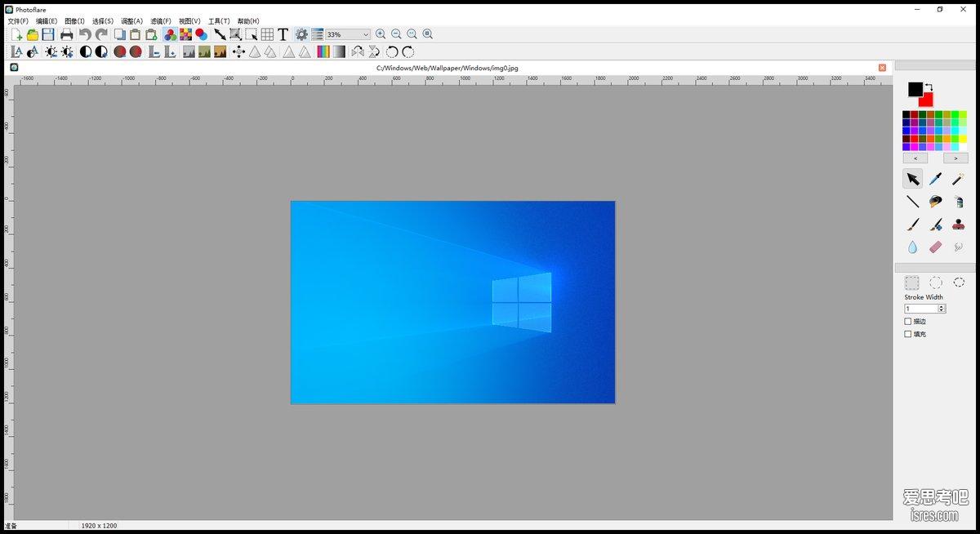
Task: Select the Paint Brush tool
Action: coord(912,225)
